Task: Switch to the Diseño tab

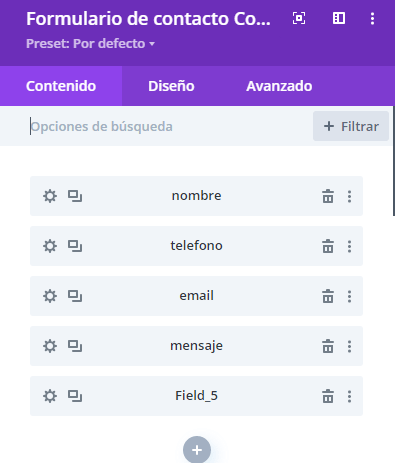Action: (171, 86)
